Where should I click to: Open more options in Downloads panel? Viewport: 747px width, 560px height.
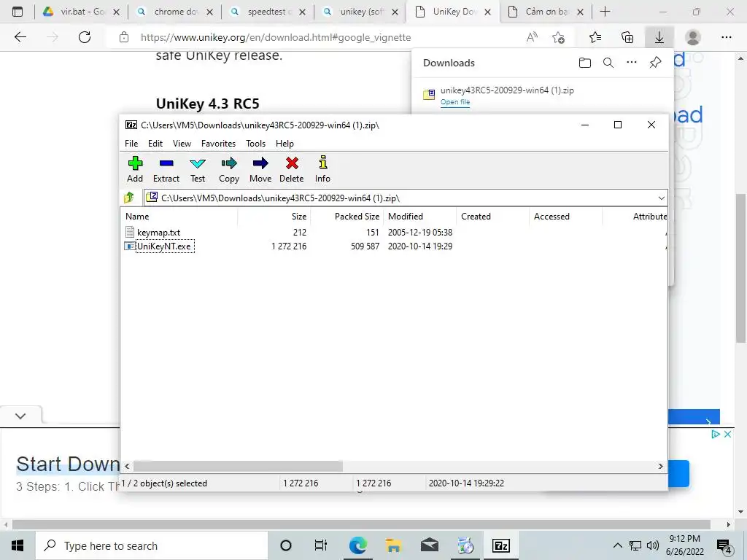[x=632, y=63]
